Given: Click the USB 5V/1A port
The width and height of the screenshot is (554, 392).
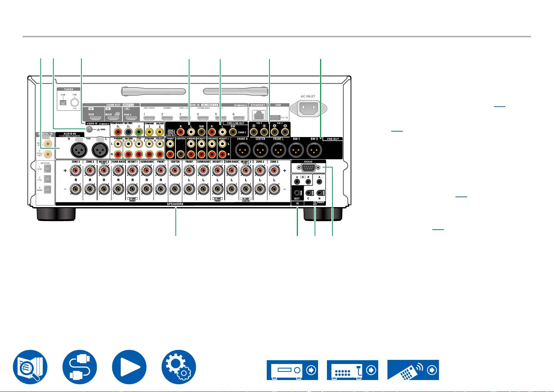Looking at the screenshot, I should 275,117.
